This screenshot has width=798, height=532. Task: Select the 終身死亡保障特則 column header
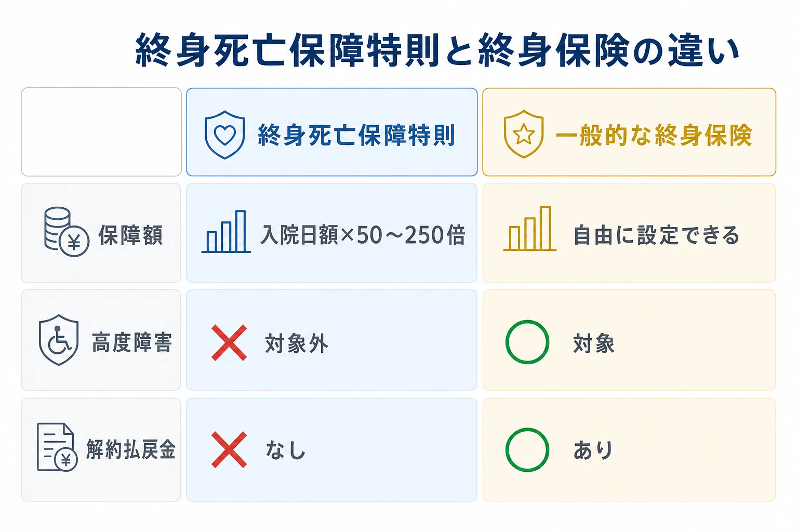click(332, 132)
